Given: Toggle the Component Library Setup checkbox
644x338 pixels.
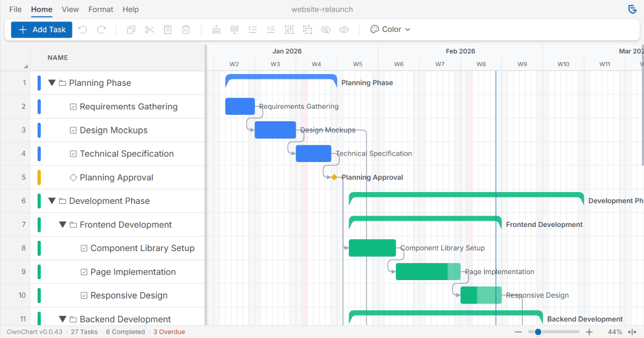Looking at the screenshot, I should [83, 248].
